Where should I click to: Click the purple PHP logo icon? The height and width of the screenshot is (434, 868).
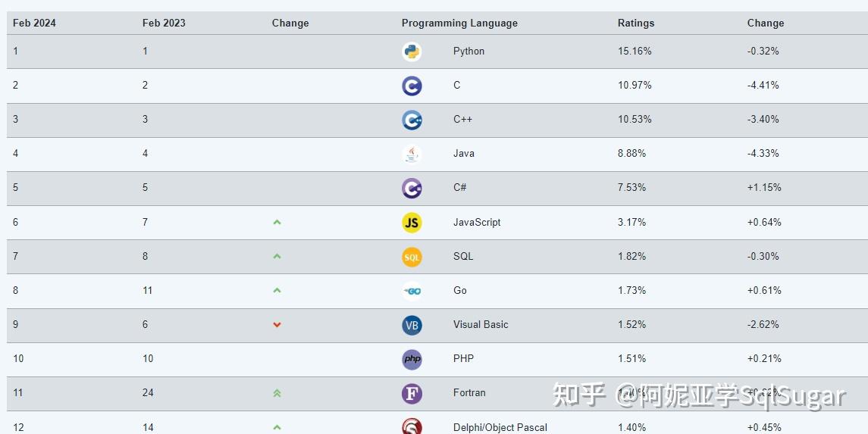412,359
